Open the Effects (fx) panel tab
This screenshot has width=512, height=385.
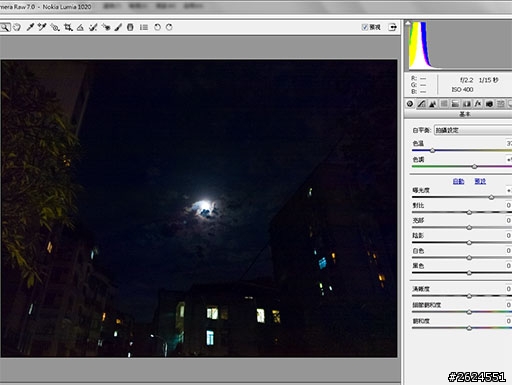pos(478,104)
